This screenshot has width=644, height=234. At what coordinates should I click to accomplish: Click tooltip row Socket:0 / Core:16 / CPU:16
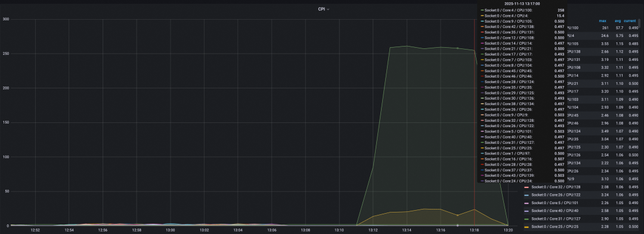(x=522, y=159)
